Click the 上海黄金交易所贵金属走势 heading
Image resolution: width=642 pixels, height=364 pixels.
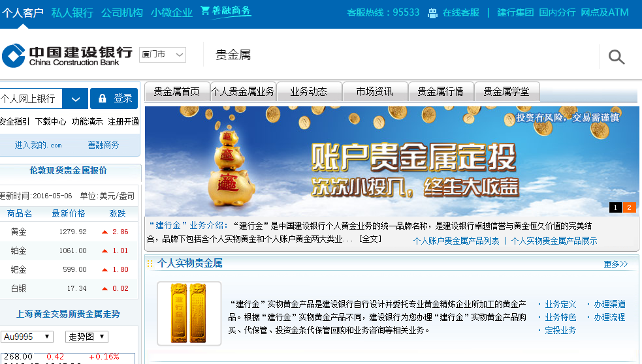tap(68, 314)
